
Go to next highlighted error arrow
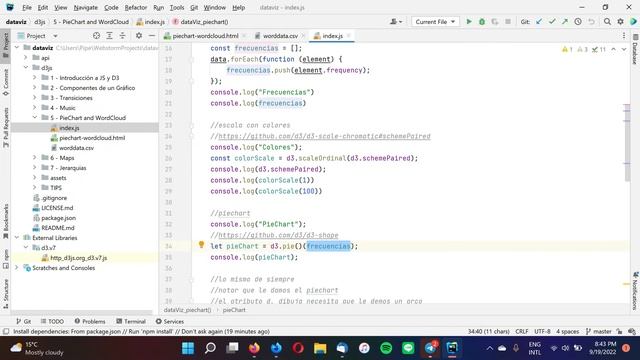coord(624,49)
